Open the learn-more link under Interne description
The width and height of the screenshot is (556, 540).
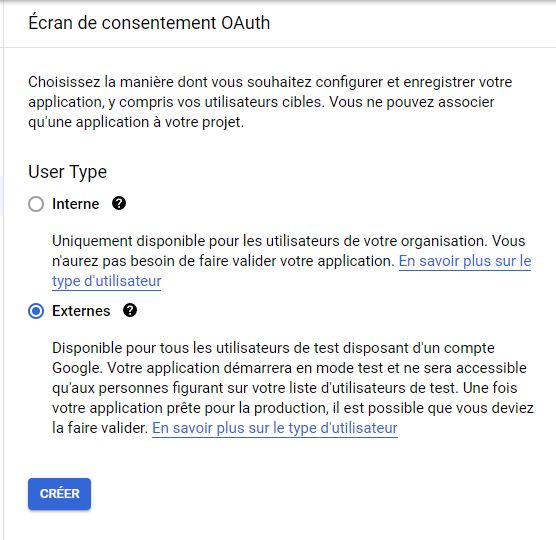click(465, 261)
